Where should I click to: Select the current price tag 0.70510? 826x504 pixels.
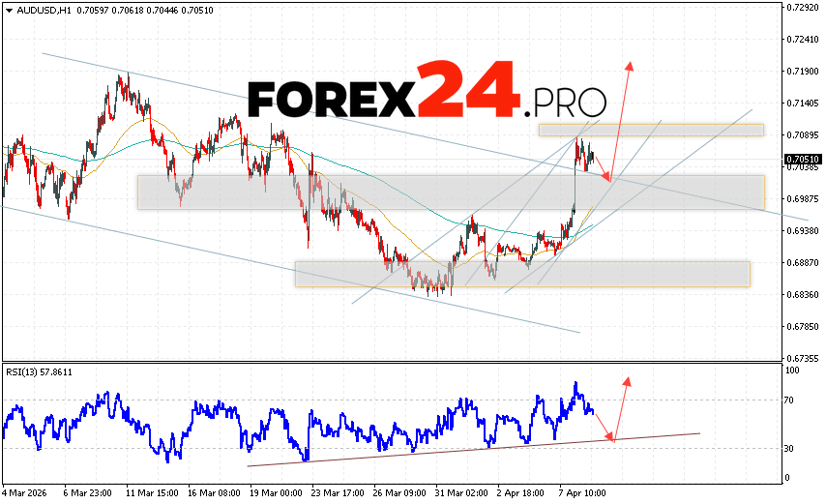coord(803,159)
